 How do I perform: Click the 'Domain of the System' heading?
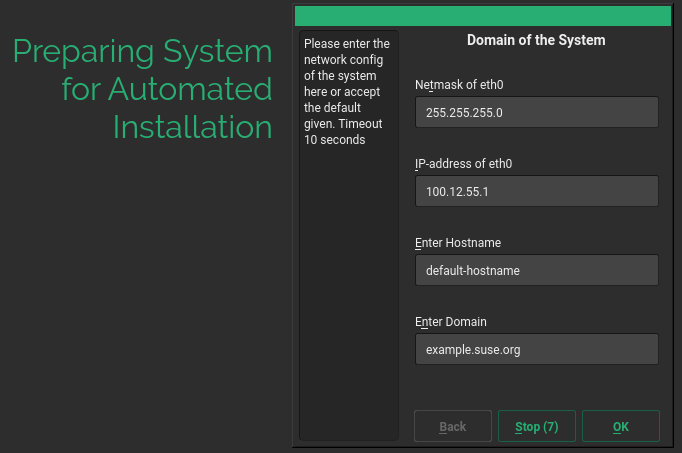point(536,41)
